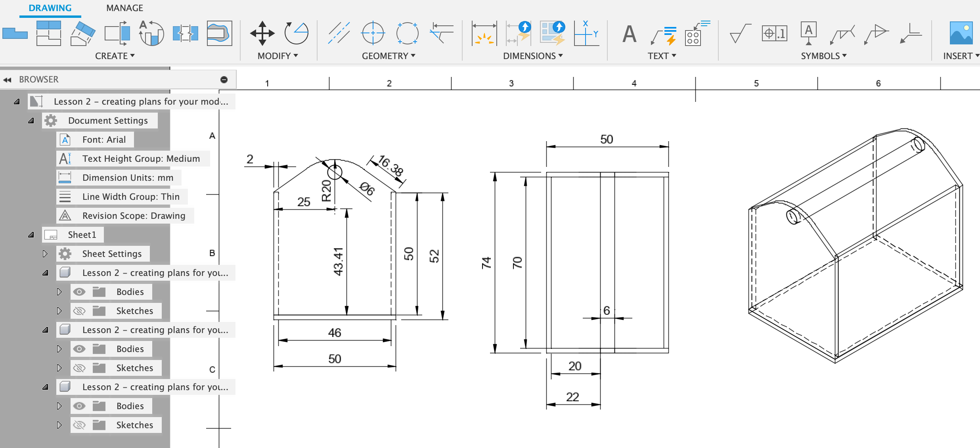Click the Centerline geometry tool
Image resolution: width=980 pixels, height=448 pixels.
[x=339, y=33]
